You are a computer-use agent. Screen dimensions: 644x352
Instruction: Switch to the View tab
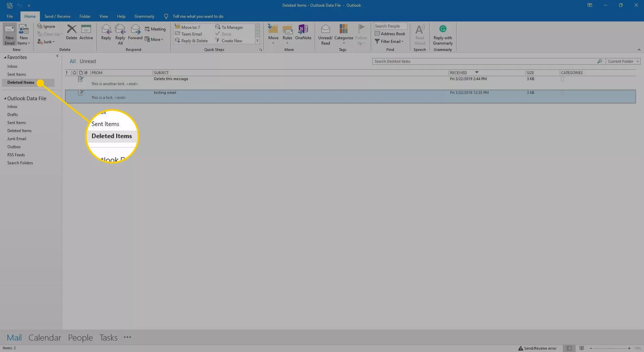click(x=104, y=16)
